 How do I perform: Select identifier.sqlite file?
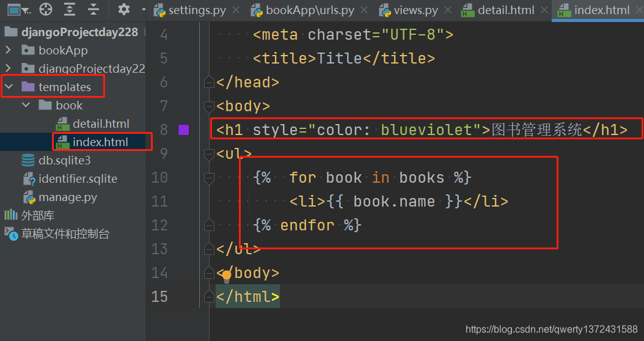[x=78, y=178]
